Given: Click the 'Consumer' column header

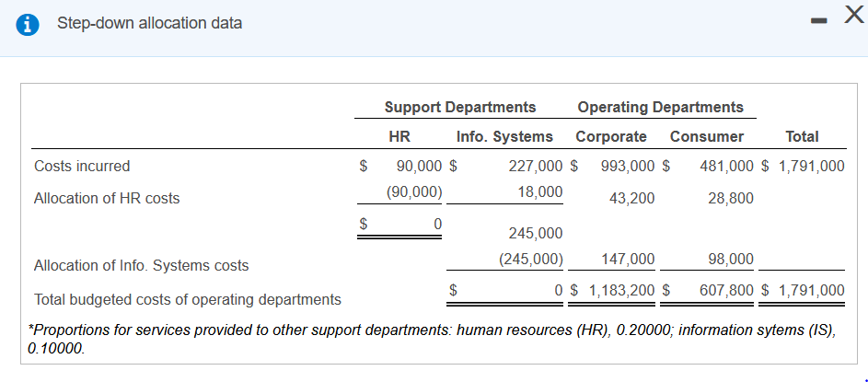Looking at the screenshot, I should point(707,137).
